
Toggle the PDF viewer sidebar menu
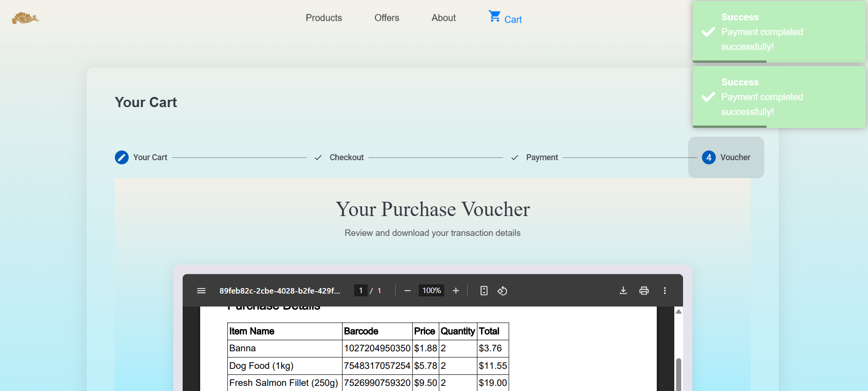tap(201, 291)
